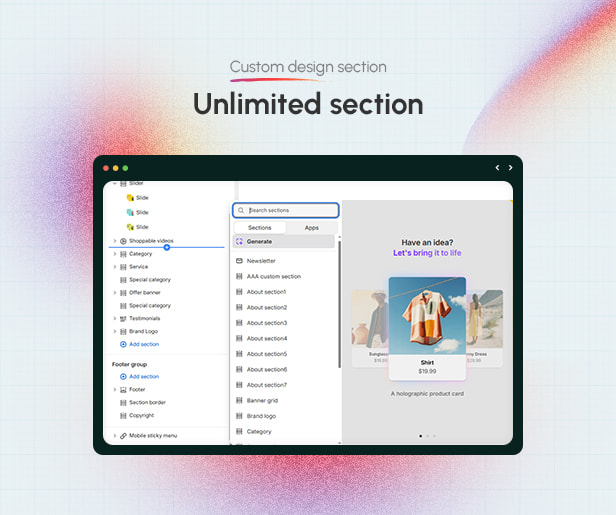Select the first Slide block
Screen dimensions: 616x515
tap(142, 198)
